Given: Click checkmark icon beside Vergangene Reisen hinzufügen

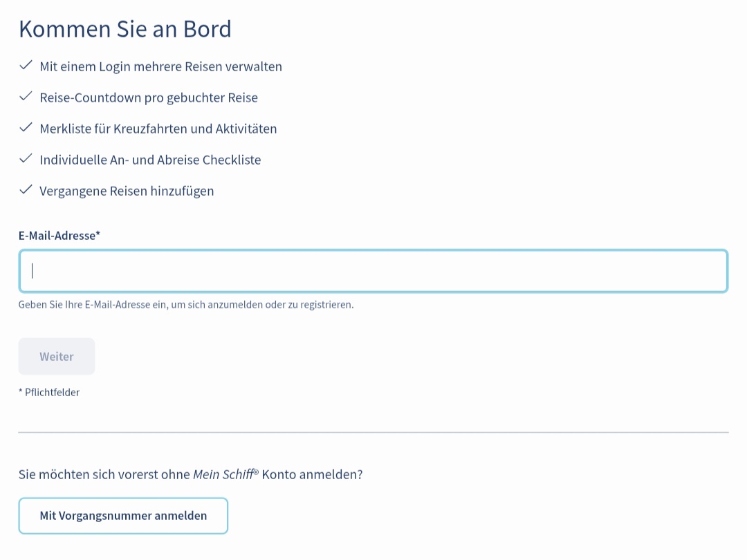Looking at the screenshot, I should click(26, 190).
